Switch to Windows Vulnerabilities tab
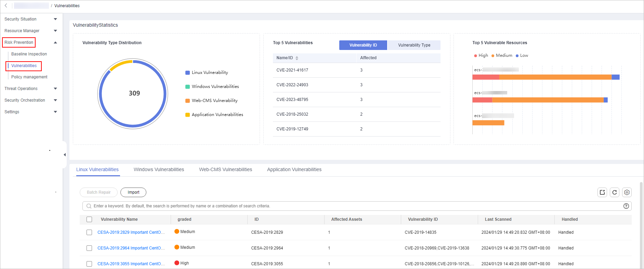Viewport: 644px width, 269px height. (159, 169)
